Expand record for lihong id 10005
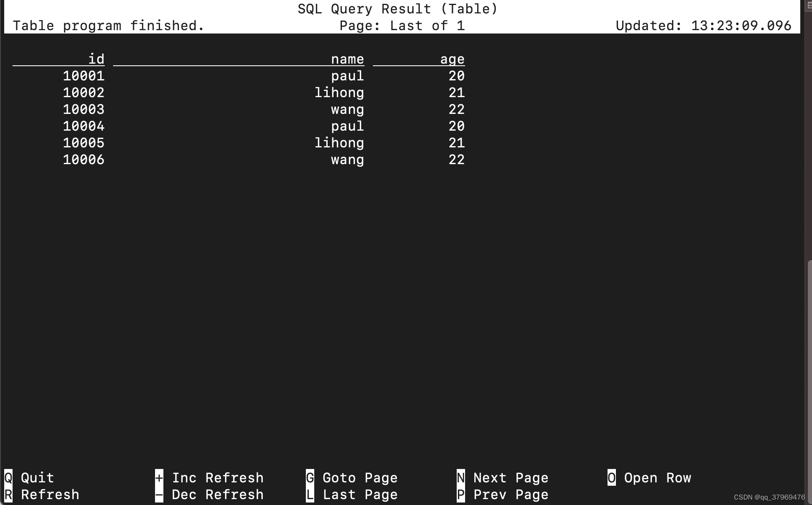Image resolution: width=812 pixels, height=505 pixels. [x=233, y=142]
